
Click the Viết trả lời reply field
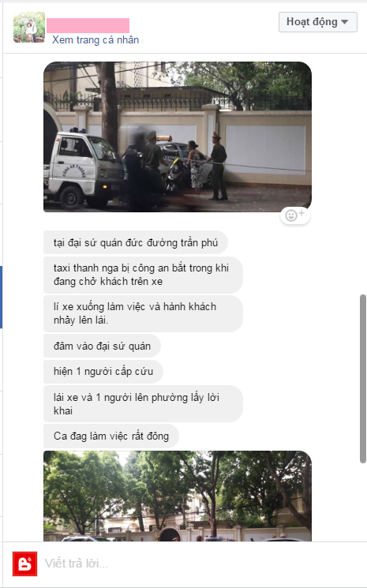[x=195, y=564]
